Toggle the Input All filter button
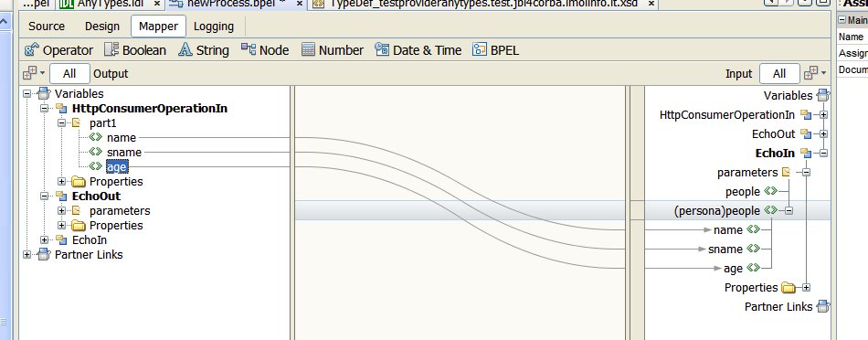The height and width of the screenshot is (340, 868). coord(779,74)
